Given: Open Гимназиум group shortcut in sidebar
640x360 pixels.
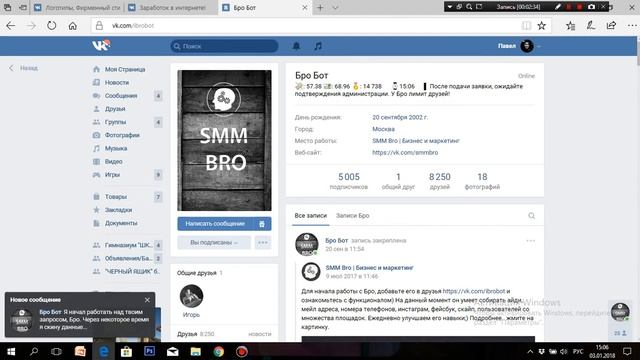Looking at the screenshot, I should pyautogui.click(x=128, y=245).
